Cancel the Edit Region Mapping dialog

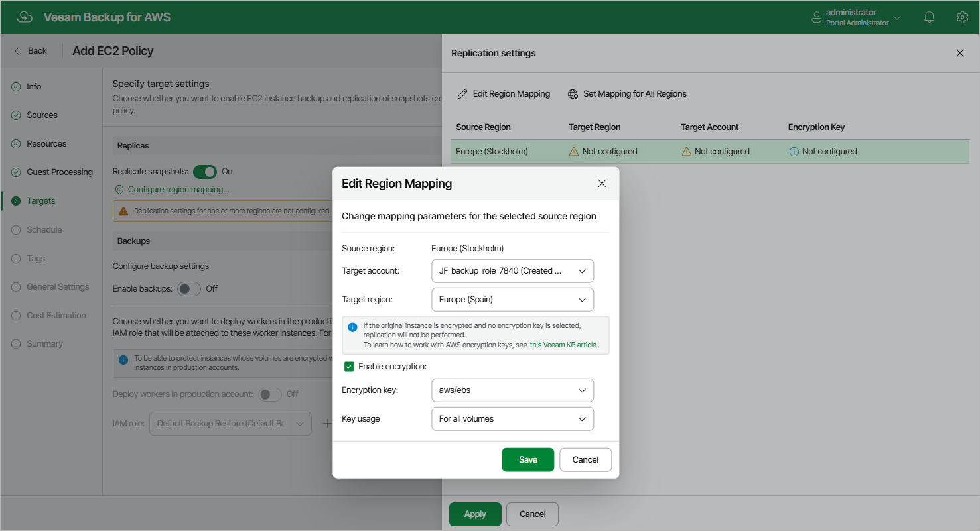coord(586,460)
